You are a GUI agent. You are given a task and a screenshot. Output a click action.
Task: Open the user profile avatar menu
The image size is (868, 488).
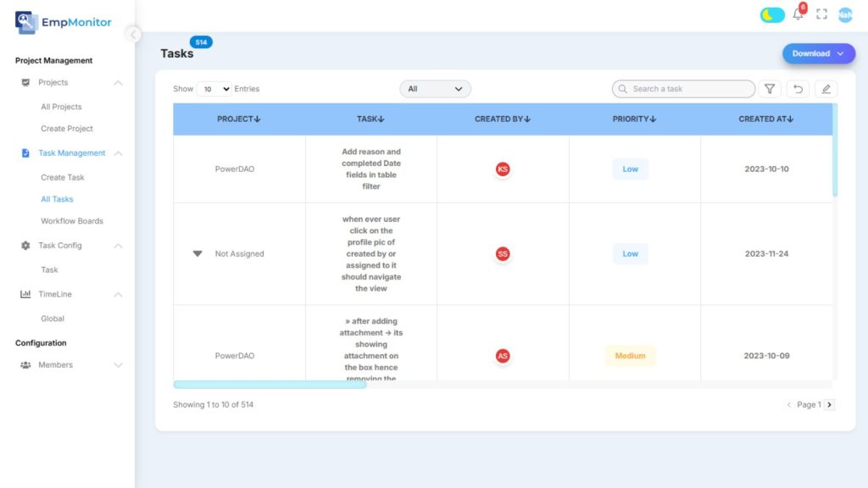pyautogui.click(x=845, y=15)
